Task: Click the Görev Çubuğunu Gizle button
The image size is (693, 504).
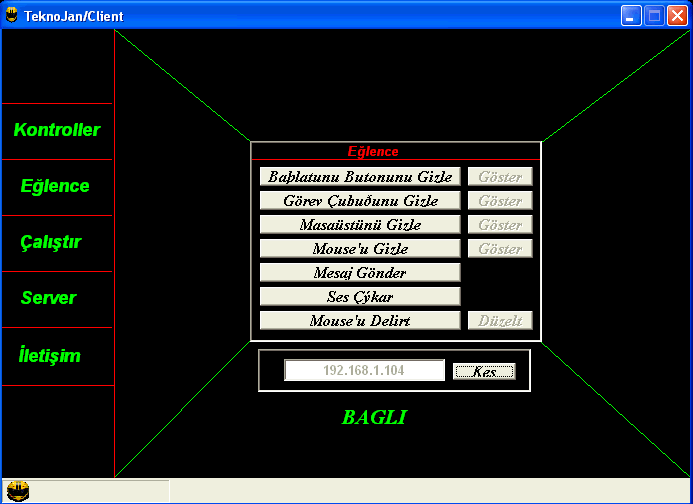Action: [x=360, y=201]
